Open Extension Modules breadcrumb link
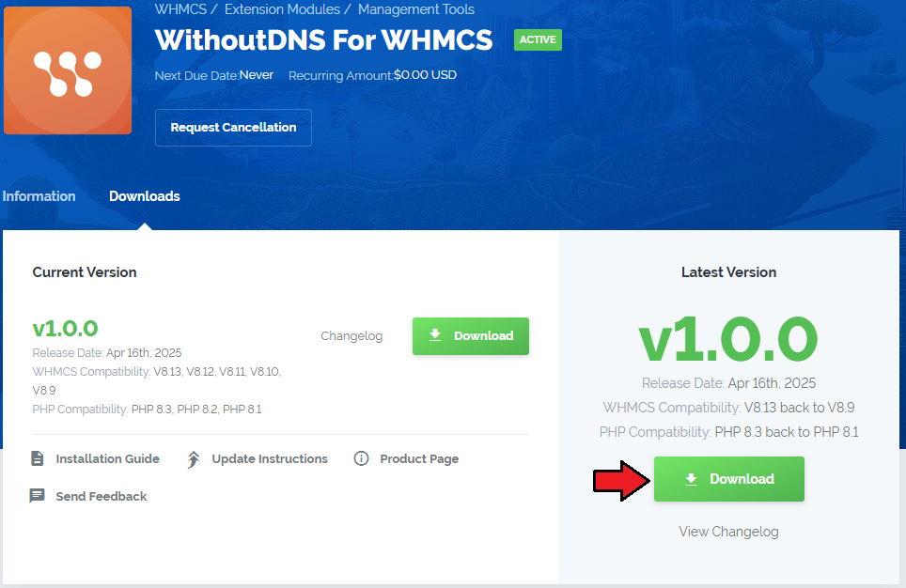Screen dimensions: 906x588 (282, 9)
